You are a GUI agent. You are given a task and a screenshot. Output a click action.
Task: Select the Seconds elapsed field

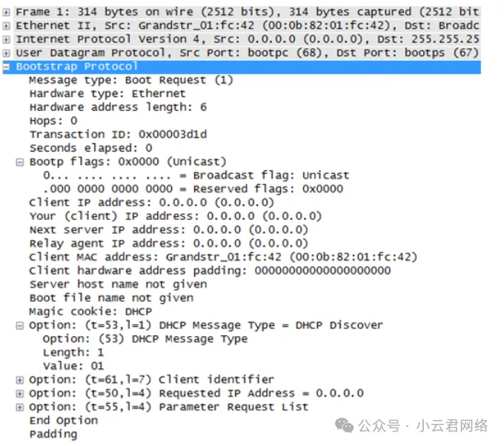pos(90,148)
